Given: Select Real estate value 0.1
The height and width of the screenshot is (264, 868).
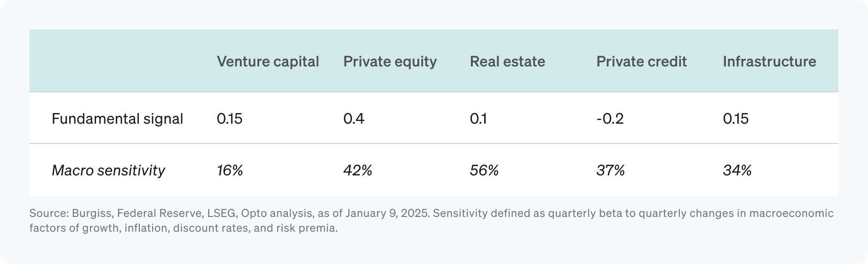Looking at the screenshot, I should [x=478, y=119].
